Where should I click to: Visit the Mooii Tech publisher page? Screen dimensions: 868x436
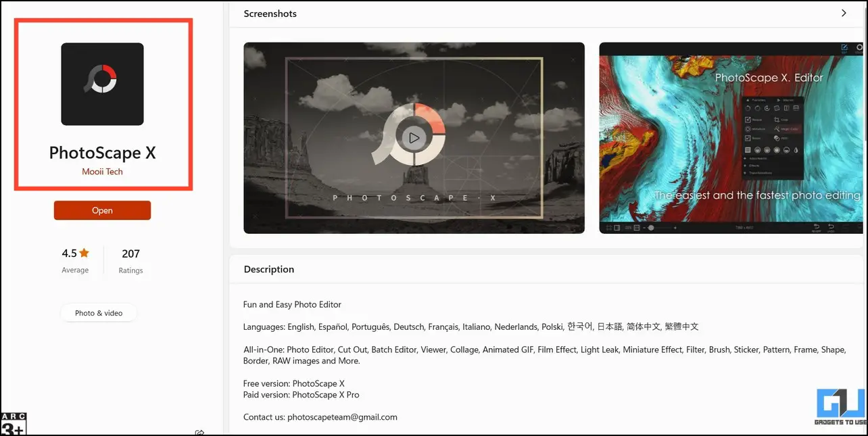(102, 172)
